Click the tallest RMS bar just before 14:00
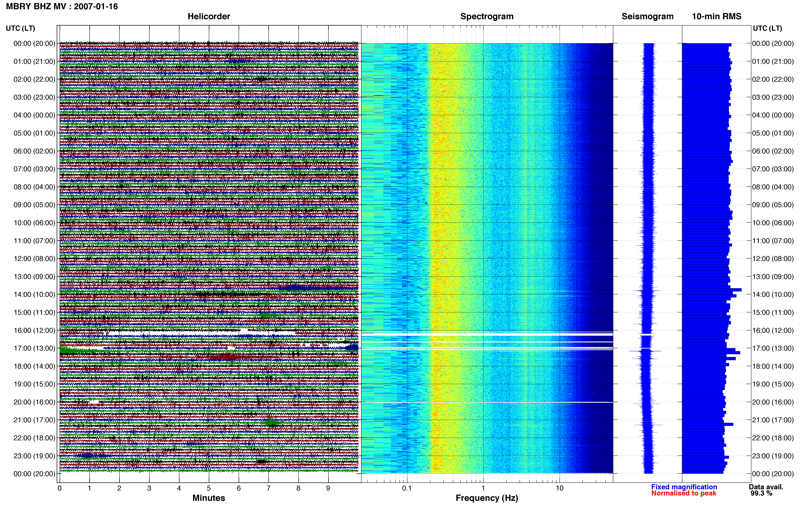Screen dimensions: 812x508 (712, 290)
